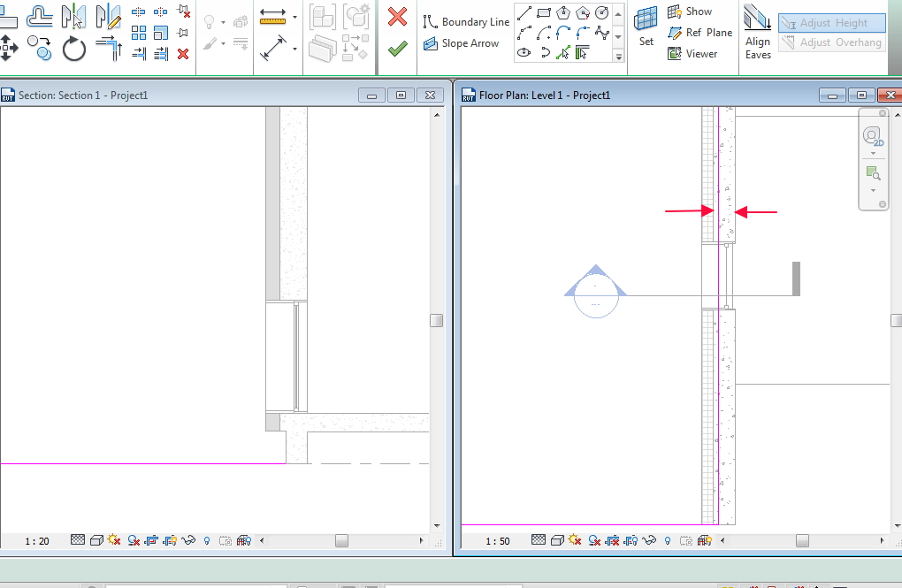Open Detail Level menu in Section 1 view bar
902x588 pixels.
pos(78,540)
